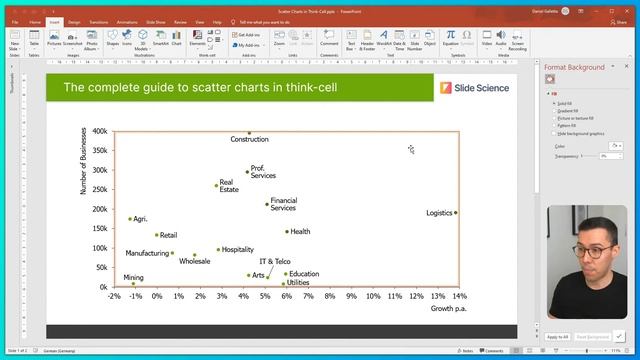
Task: Open the Help tab
Action: pos(217,22)
